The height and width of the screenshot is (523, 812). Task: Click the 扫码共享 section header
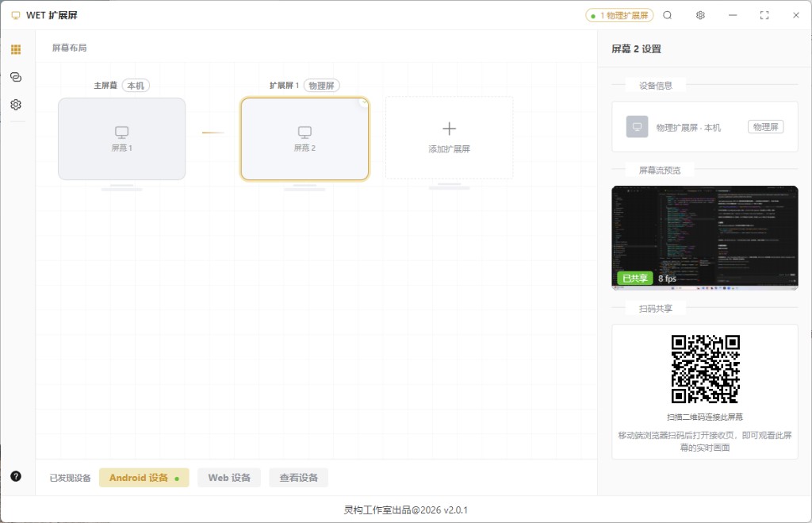point(656,309)
